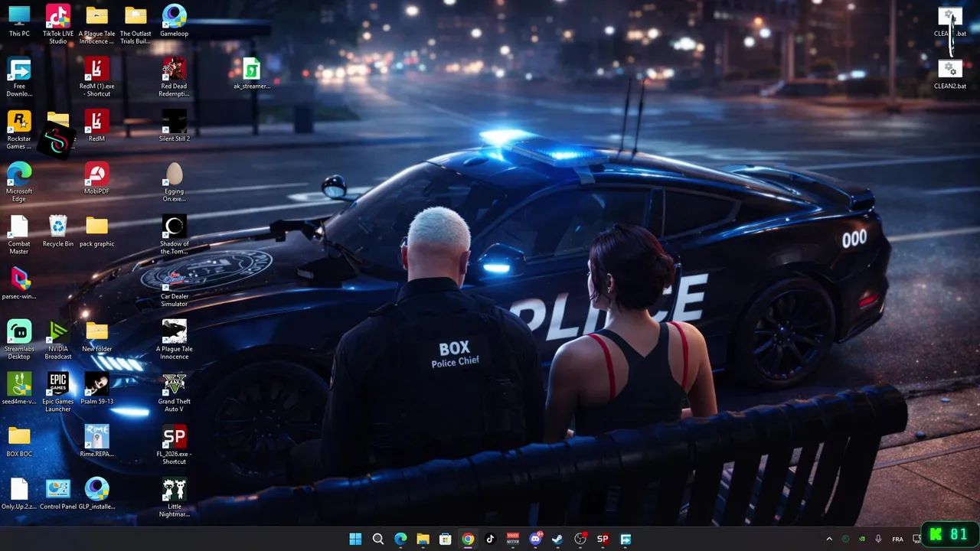Launch Silent Still 2 shortcut
The width and height of the screenshot is (980, 551).
point(174,126)
